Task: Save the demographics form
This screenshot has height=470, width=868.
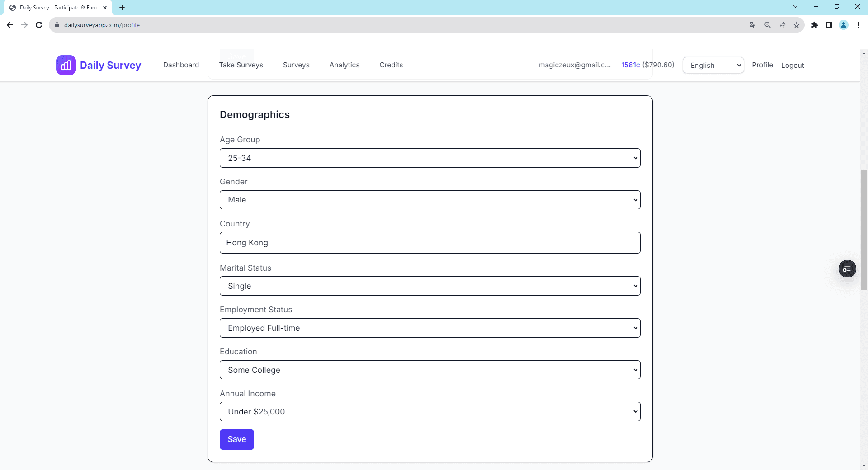Action: tap(236, 439)
